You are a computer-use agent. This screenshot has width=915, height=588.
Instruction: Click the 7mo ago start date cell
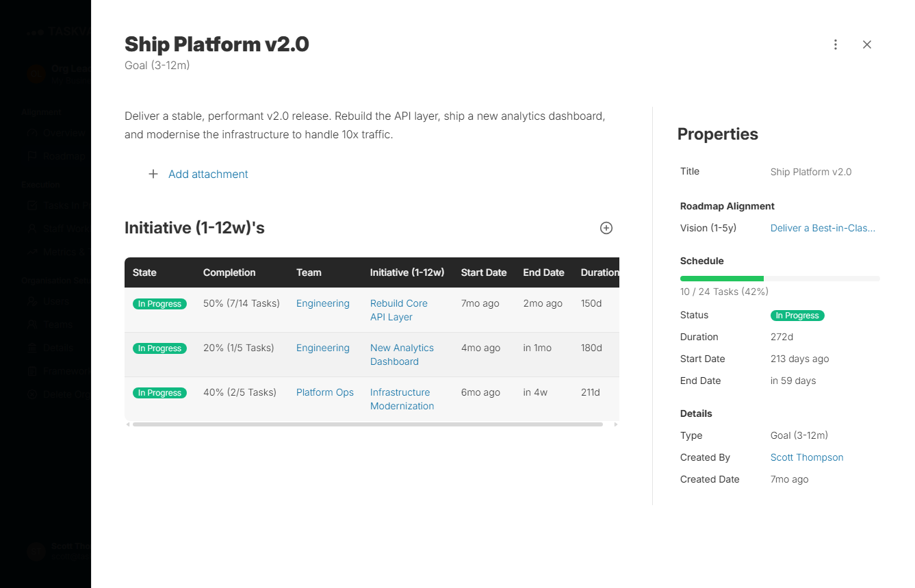(480, 303)
